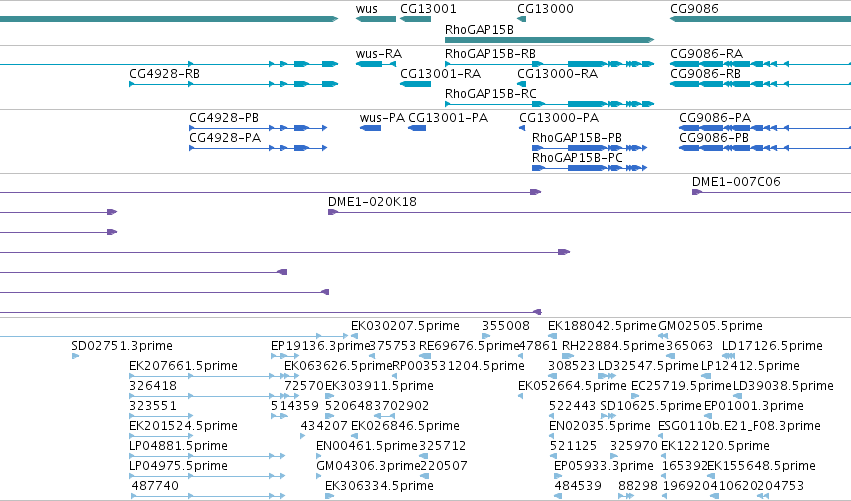Click EST RH22884.5prime
851x501 pixels.
point(613,346)
